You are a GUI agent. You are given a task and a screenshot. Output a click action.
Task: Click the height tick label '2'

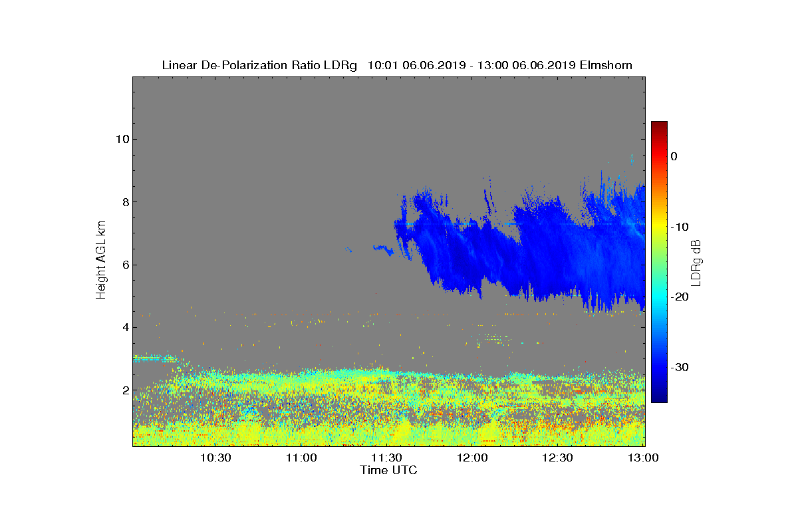[x=124, y=390]
